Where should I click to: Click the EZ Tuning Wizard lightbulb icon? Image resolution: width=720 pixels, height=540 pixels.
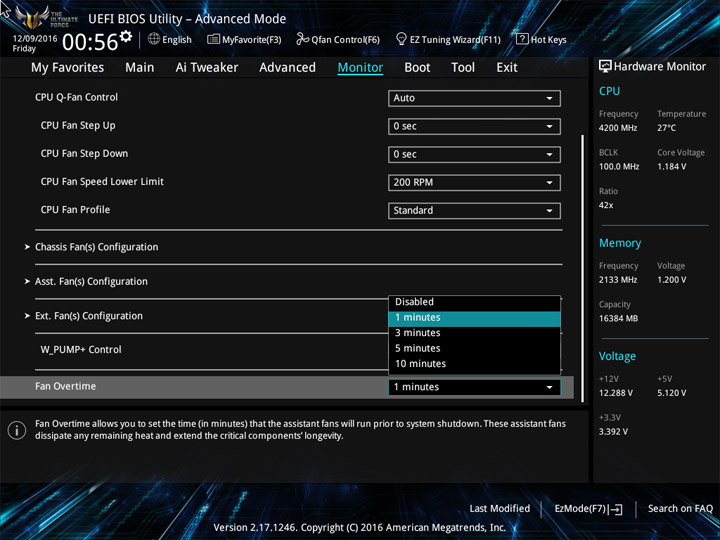tap(401, 39)
